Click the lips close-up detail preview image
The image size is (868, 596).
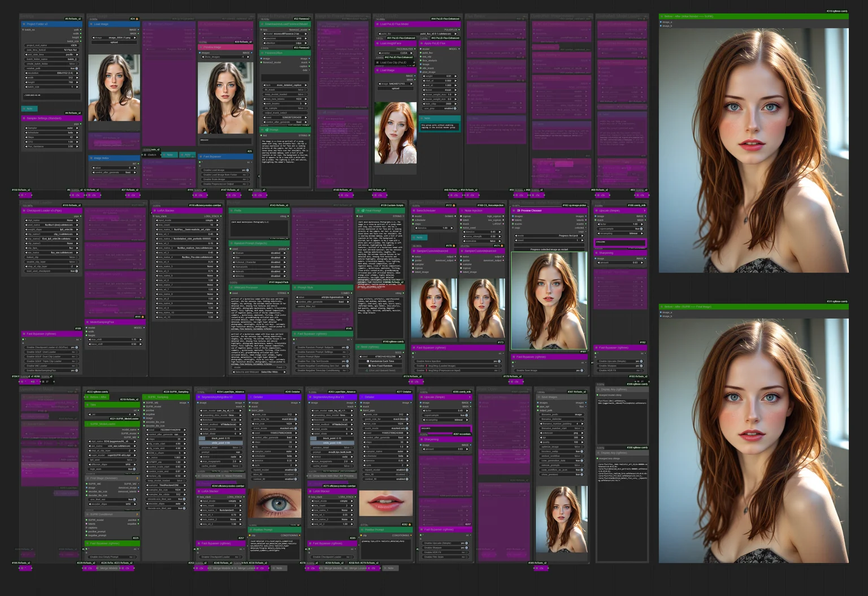[385, 503]
